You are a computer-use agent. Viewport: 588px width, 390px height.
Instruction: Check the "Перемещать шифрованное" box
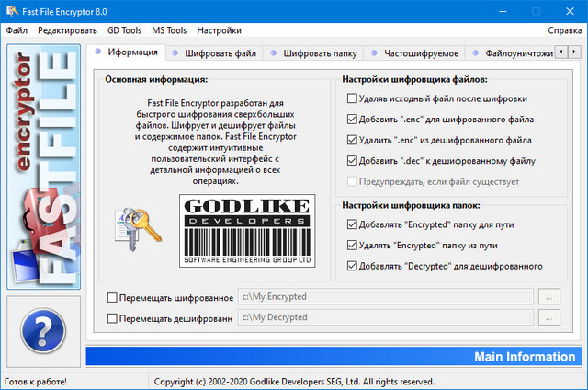click(113, 297)
